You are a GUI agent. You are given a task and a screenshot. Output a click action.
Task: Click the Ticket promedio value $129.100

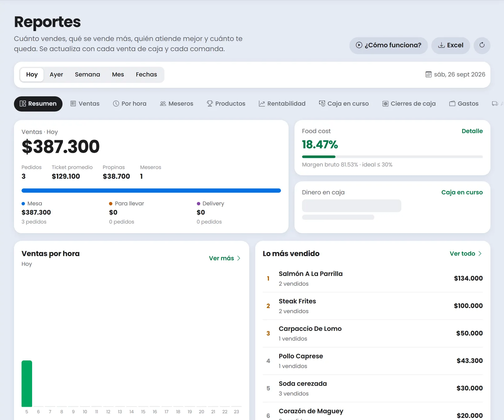click(66, 176)
